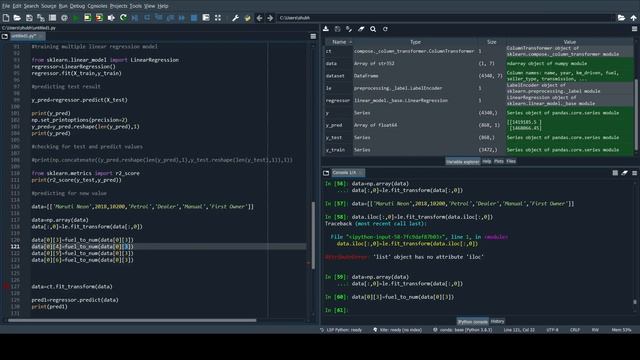Open the Debug menu
Image resolution: width=640 pixels, height=360 pixels.
point(77,6)
